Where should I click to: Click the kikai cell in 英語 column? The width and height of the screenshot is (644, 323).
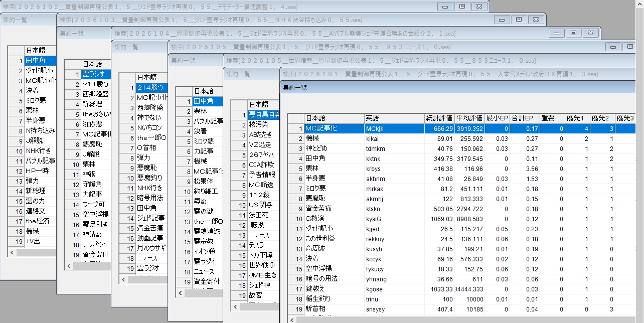[394, 138]
